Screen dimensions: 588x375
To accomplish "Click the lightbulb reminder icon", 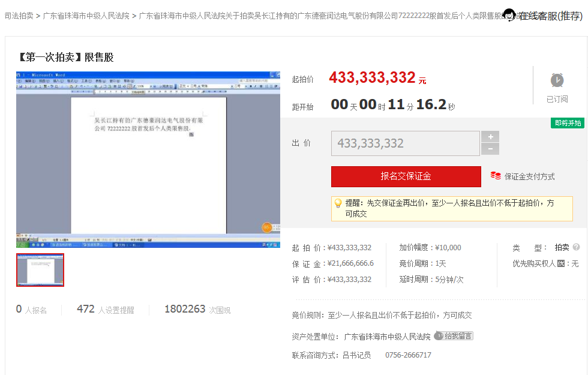I will 338,203.
